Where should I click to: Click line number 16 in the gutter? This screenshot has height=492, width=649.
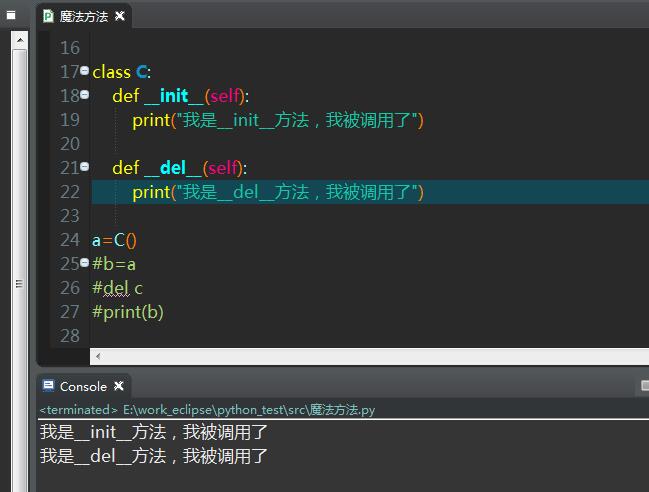click(69, 48)
